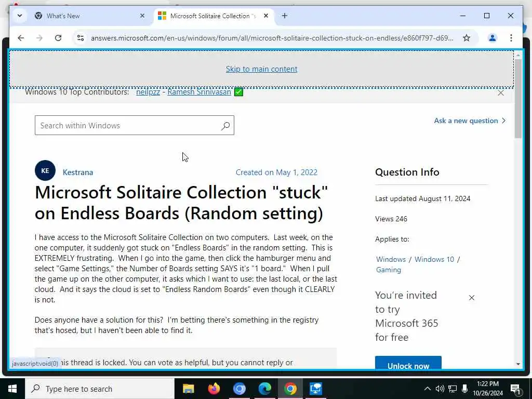532x399 pixels.
Task: Open File Explorer from the taskbar
Action: 188,389
